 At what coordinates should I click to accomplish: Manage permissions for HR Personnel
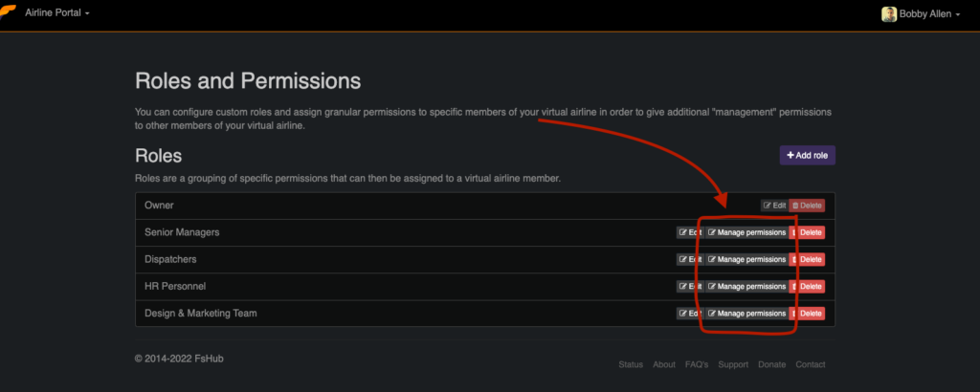click(x=746, y=287)
